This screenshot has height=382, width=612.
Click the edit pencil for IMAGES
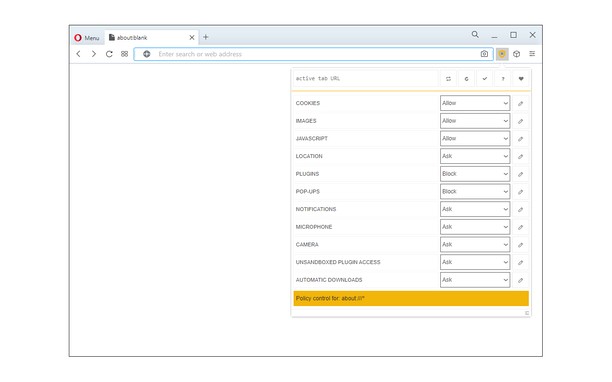521,121
